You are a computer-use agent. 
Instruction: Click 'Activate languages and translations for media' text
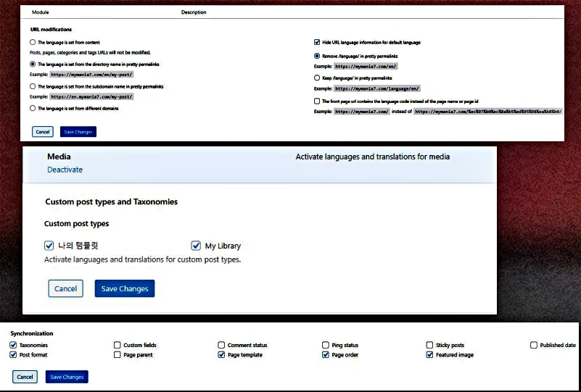(x=372, y=157)
